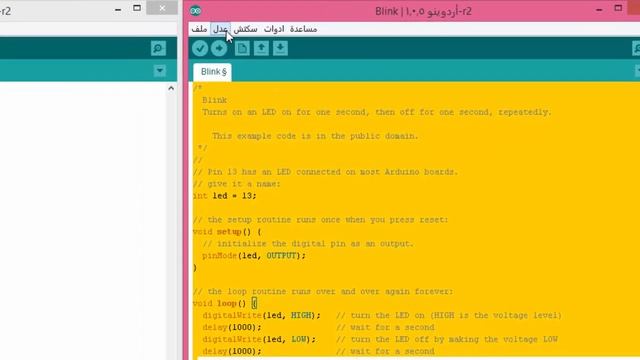Screen dimensions: 640x360
Task: Close the left Arduino window
Action: (x=162, y=8)
